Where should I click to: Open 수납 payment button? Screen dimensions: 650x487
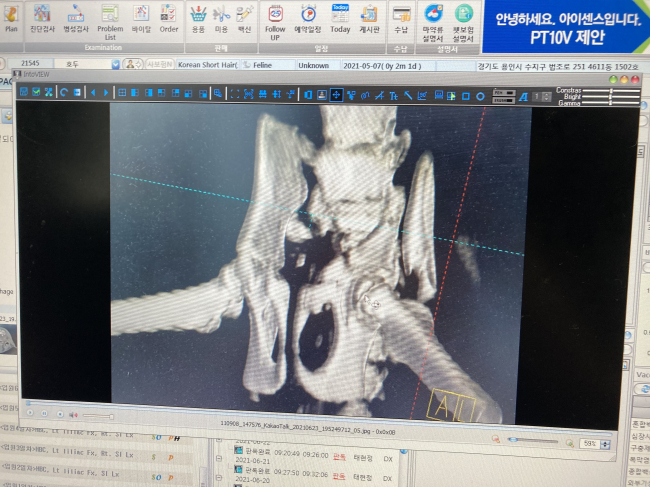(401, 19)
